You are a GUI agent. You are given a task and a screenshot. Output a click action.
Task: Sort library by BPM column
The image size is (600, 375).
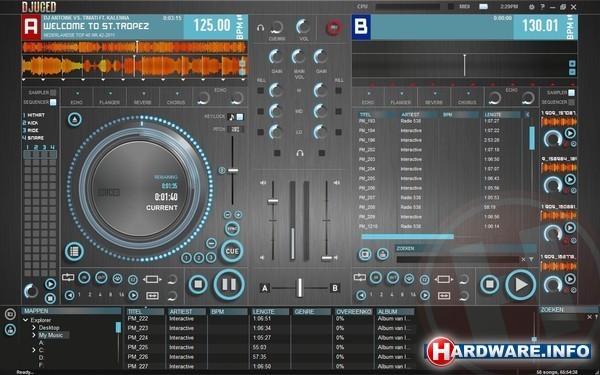(228, 312)
